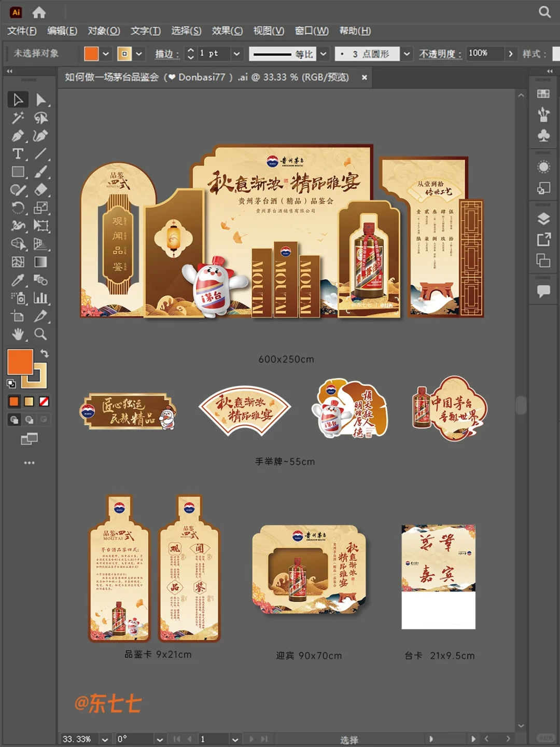Choose the Rotate tool

18,208
